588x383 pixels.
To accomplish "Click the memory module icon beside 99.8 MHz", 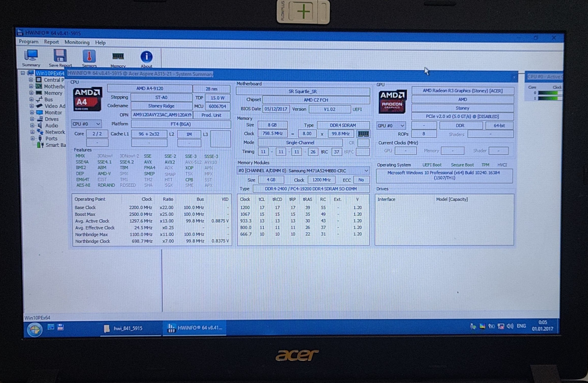I will click(363, 134).
